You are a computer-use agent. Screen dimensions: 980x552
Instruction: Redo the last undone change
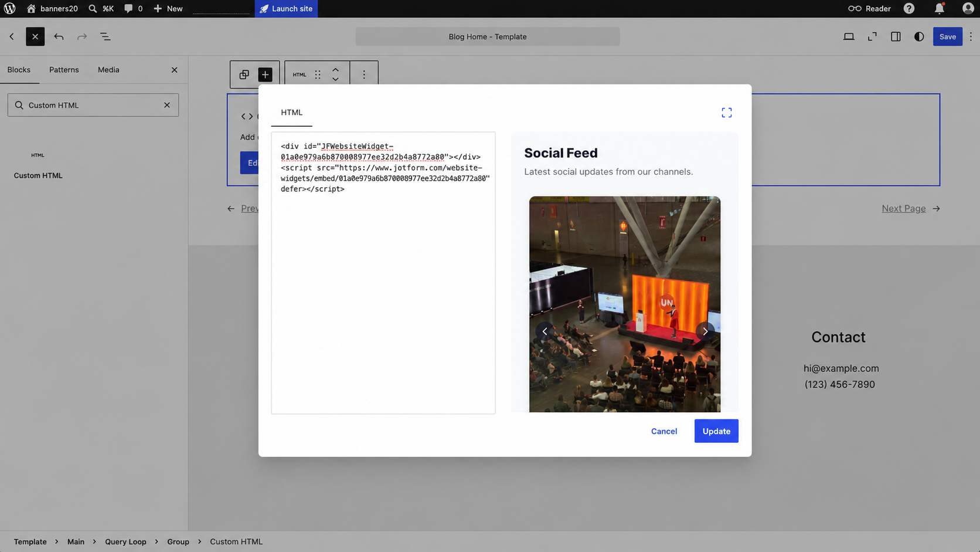(x=82, y=36)
